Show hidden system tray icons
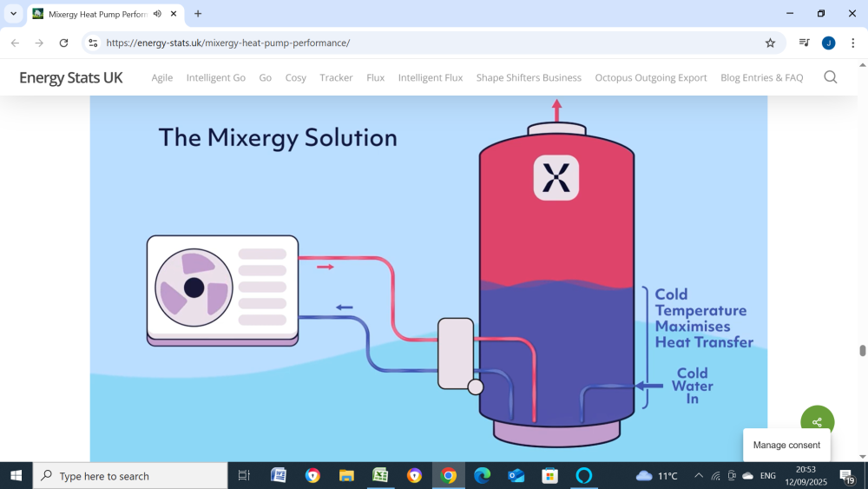Viewport: 868px width, 489px height. pos(699,476)
